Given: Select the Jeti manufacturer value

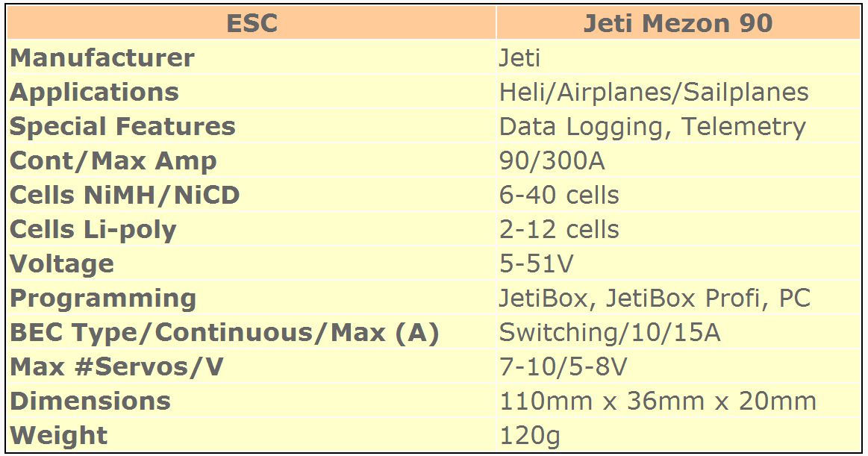Looking at the screenshot, I should pyautogui.click(x=519, y=58).
